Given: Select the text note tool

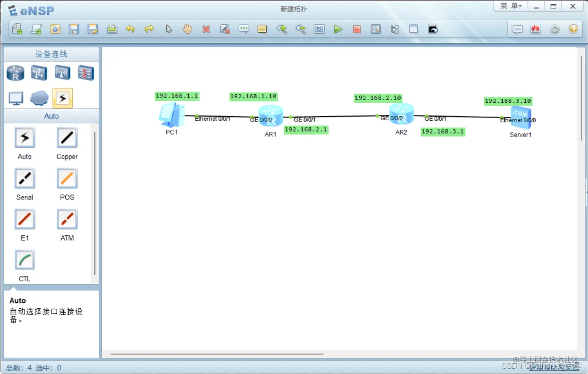Looking at the screenshot, I should (x=244, y=29).
